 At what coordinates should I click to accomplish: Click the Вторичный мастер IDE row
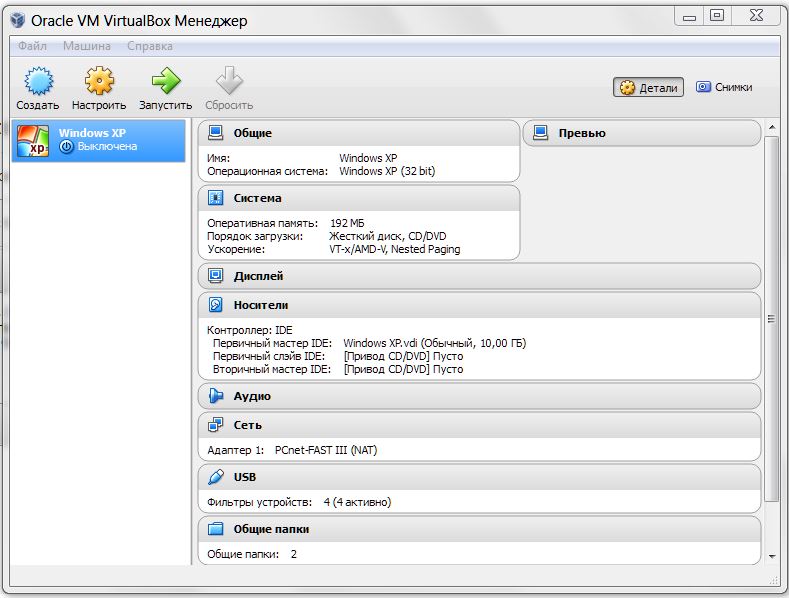pos(338,369)
